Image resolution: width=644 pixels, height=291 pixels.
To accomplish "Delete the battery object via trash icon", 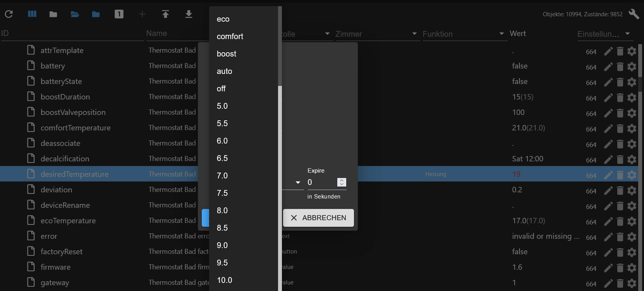I will pyautogui.click(x=620, y=67).
